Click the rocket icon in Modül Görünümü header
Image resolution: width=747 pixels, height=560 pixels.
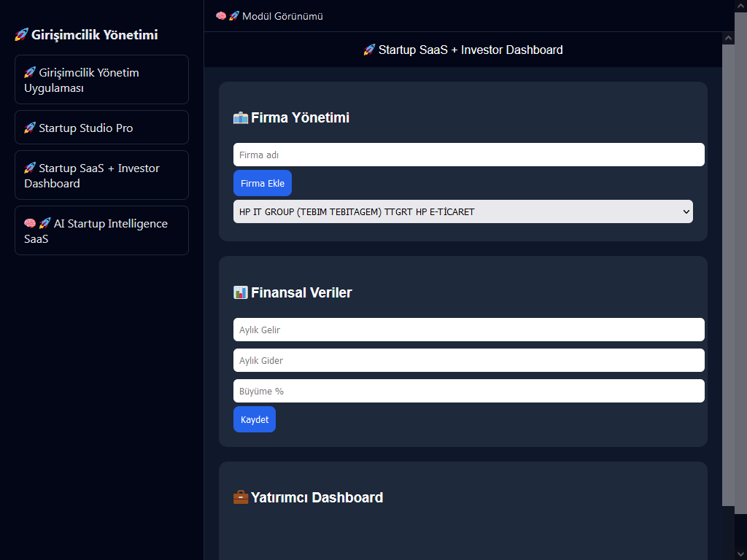[x=234, y=16]
